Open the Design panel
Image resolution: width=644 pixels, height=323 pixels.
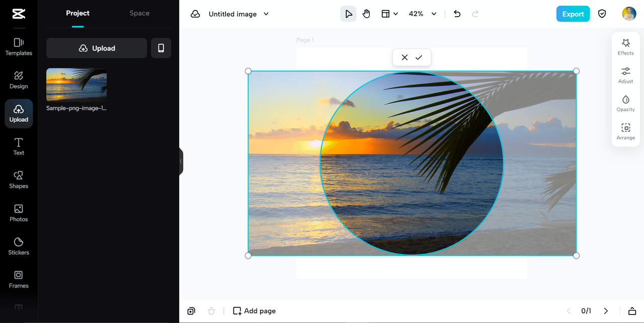(19, 80)
